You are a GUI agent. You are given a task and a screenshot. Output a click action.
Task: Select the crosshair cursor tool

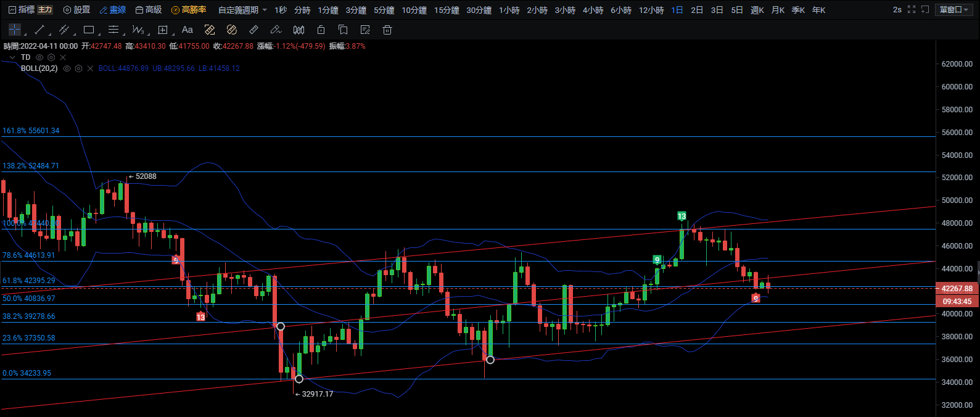coord(15,30)
